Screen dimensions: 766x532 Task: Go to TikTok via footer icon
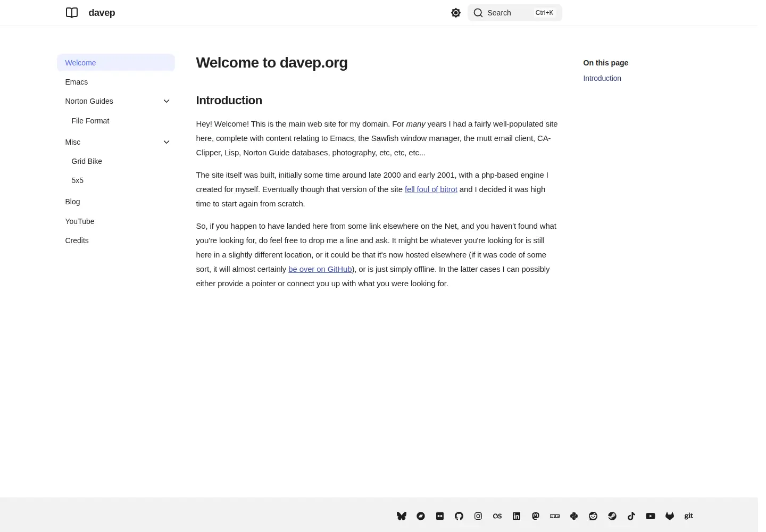coord(631,516)
